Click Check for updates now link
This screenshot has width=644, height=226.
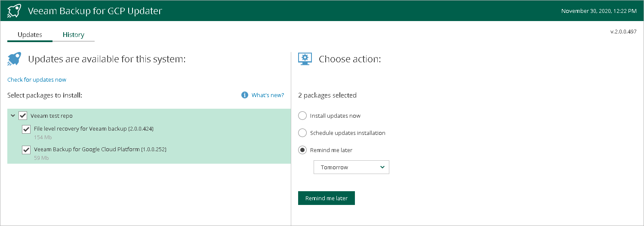coord(37,79)
